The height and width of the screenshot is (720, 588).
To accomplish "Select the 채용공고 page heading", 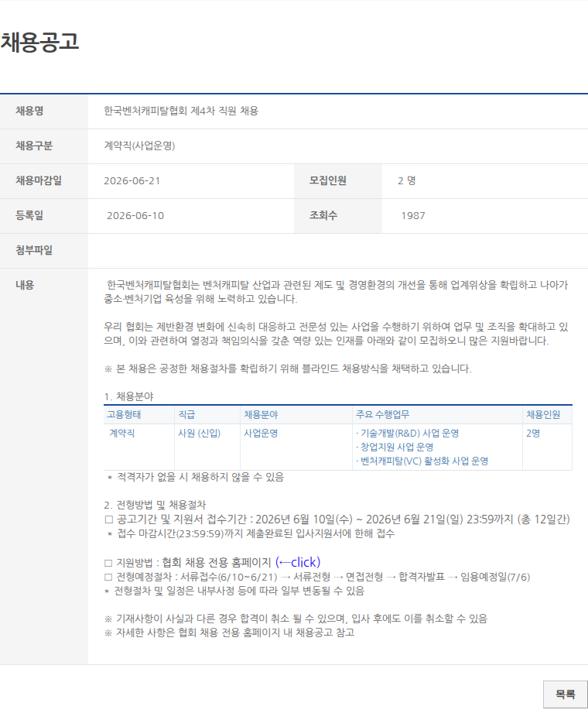I will pyautogui.click(x=40, y=42).
